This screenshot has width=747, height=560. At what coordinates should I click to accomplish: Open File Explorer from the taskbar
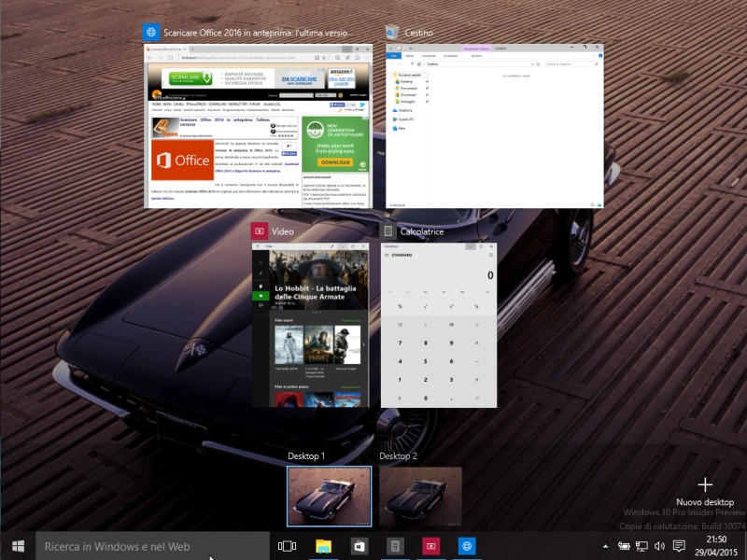point(323,546)
